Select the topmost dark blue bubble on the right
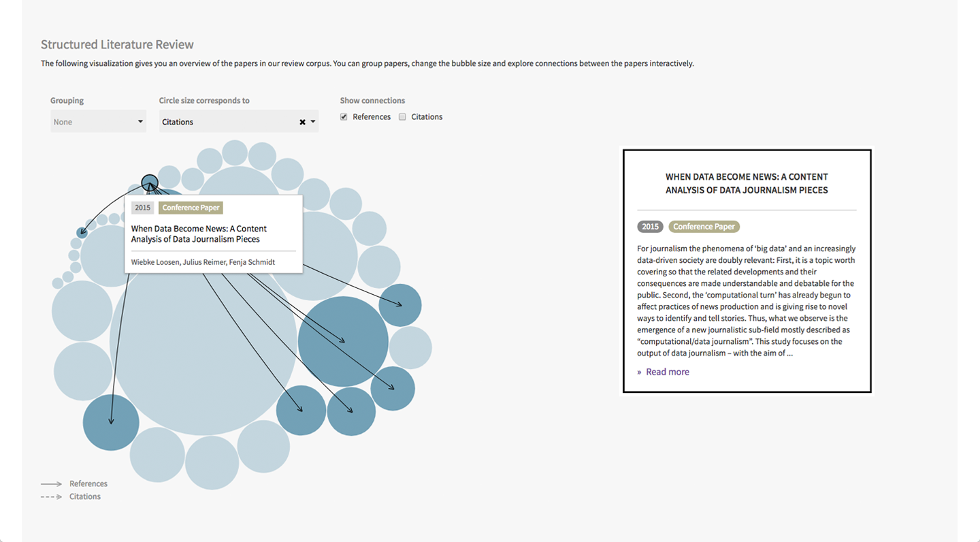 click(x=400, y=305)
